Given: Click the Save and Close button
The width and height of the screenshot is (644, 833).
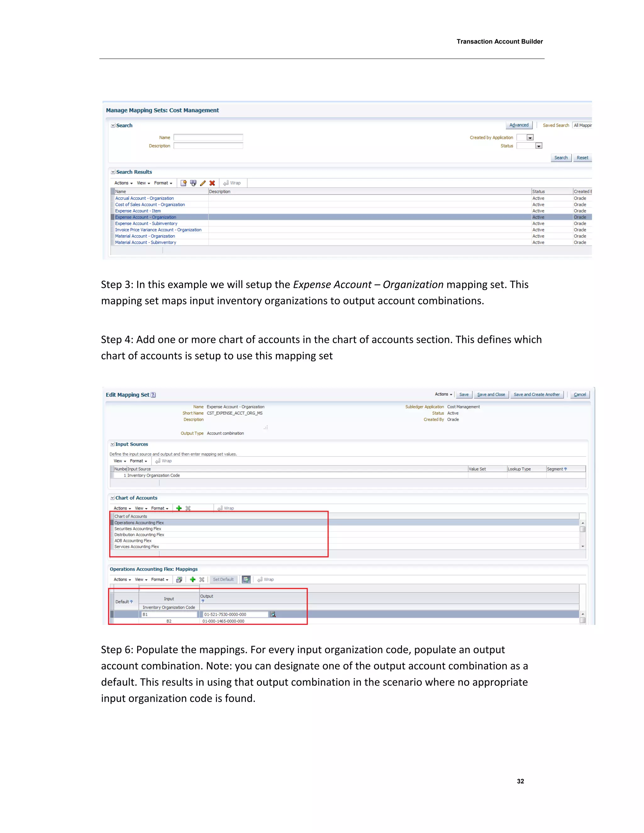Looking at the screenshot, I should (491, 394).
